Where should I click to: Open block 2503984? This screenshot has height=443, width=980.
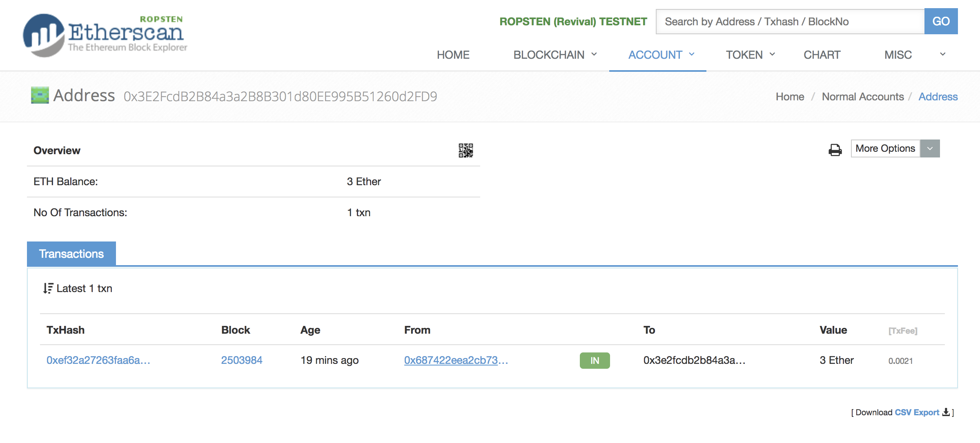click(242, 360)
